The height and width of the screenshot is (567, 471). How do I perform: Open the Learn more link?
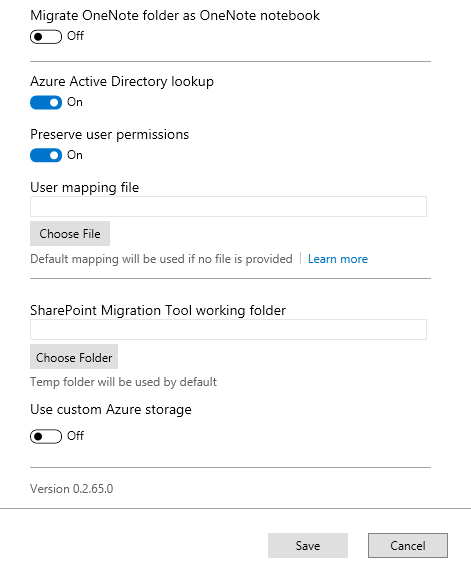(x=338, y=259)
